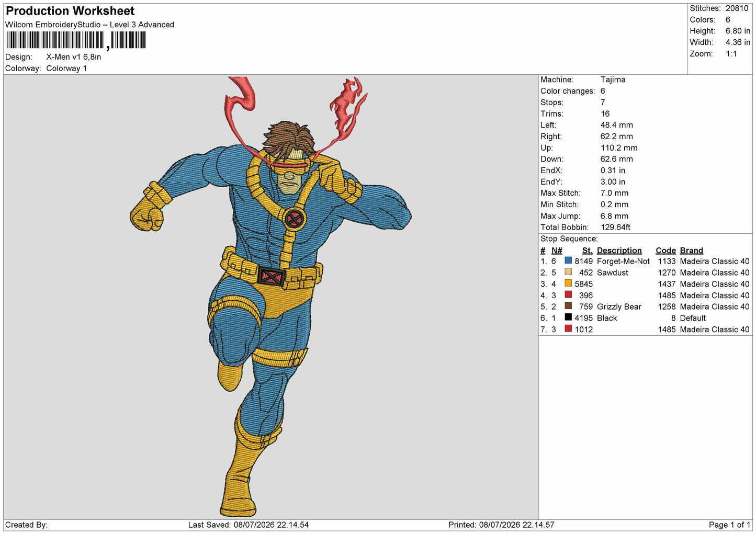Click the barcode under the worksheet title
The image size is (756, 534).
[x=76, y=40]
